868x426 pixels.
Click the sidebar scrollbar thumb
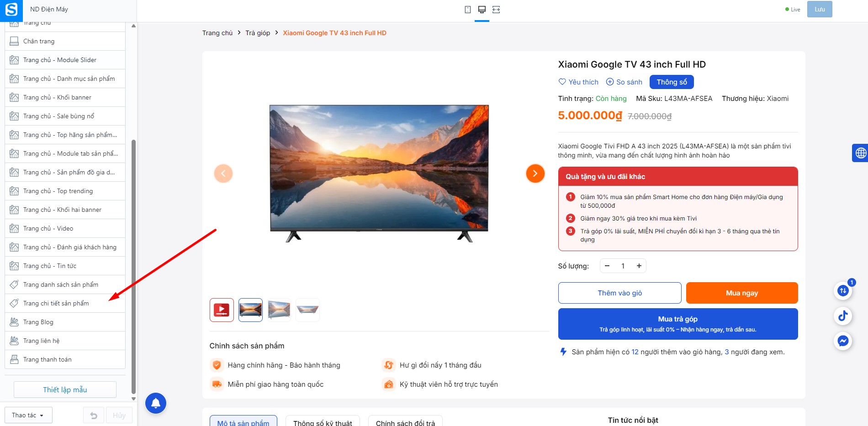pos(133,267)
